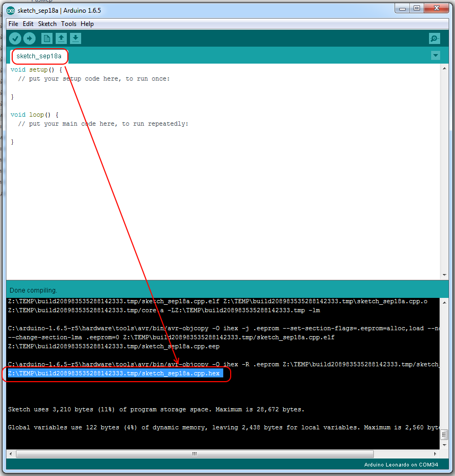Open the Sketch menu
455x476 pixels.
pos(47,24)
